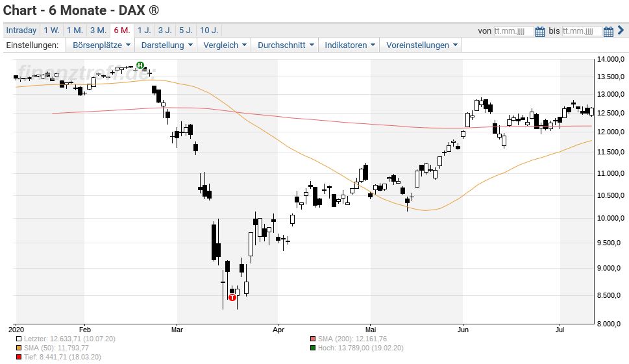Click the green H high marker on chart
Viewport: 629px width, 364px height.
[140, 65]
